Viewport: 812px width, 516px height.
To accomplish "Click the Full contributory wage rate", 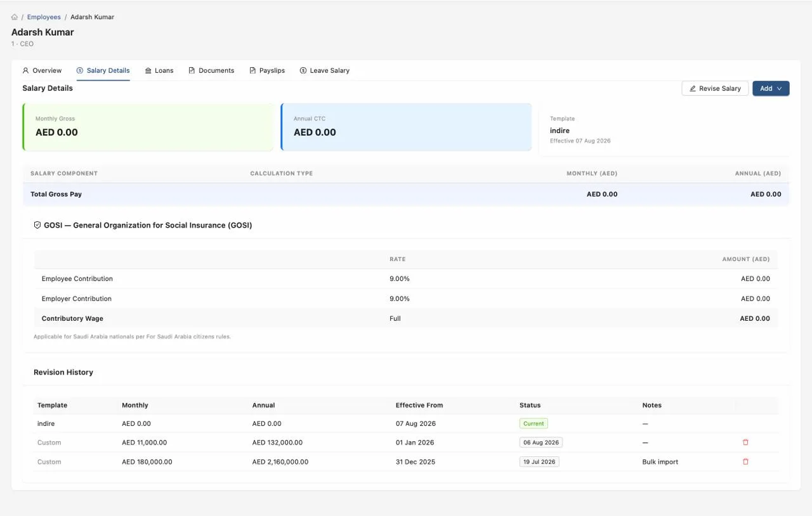I will (x=395, y=319).
